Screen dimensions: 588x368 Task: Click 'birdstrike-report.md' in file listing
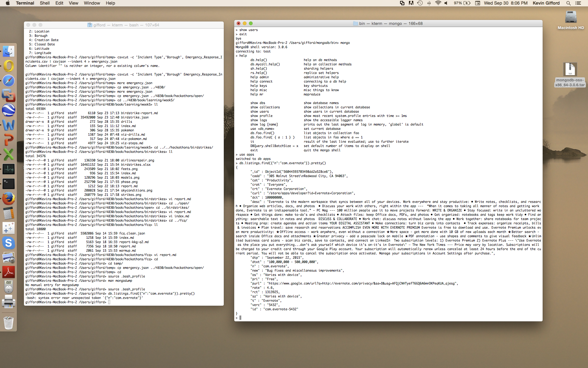click(x=139, y=113)
